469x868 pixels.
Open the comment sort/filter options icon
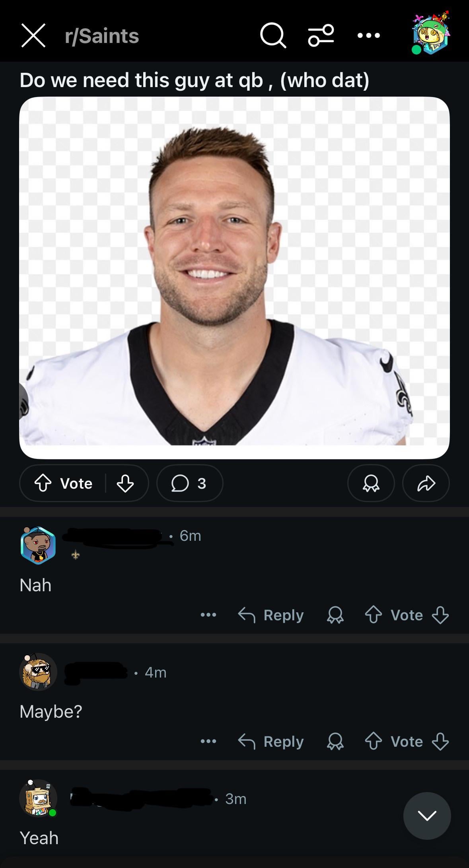(x=321, y=36)
